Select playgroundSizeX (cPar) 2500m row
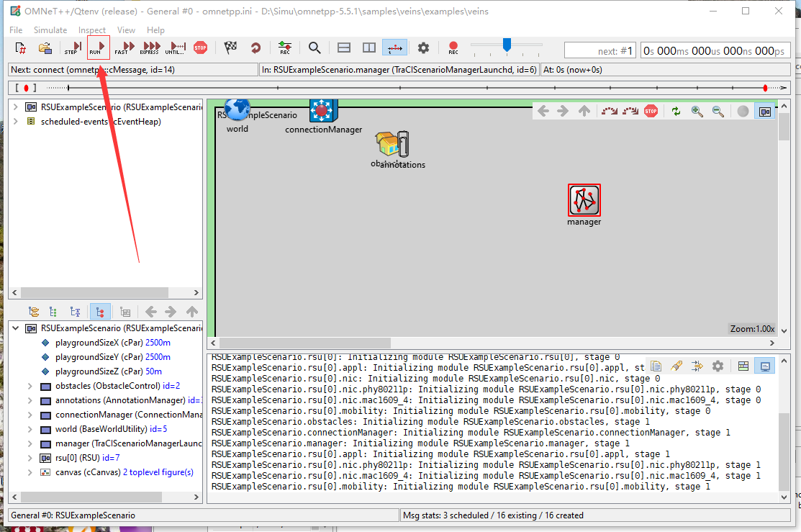Viewport: 801px width, 532px height. [106, 343]
